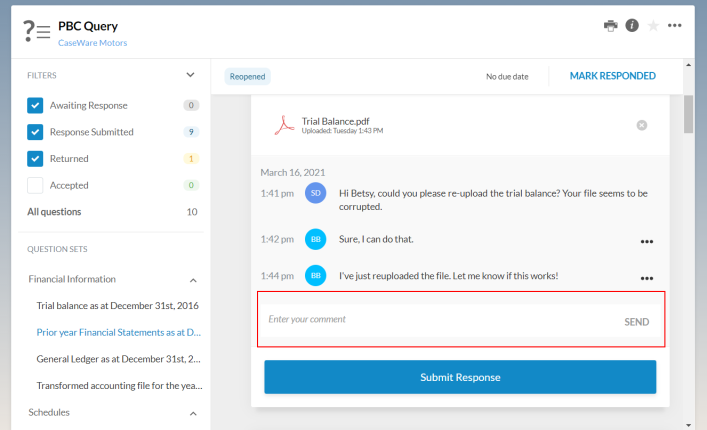Open options for 'Sure, I can do that' comment

tap(647, 241)
